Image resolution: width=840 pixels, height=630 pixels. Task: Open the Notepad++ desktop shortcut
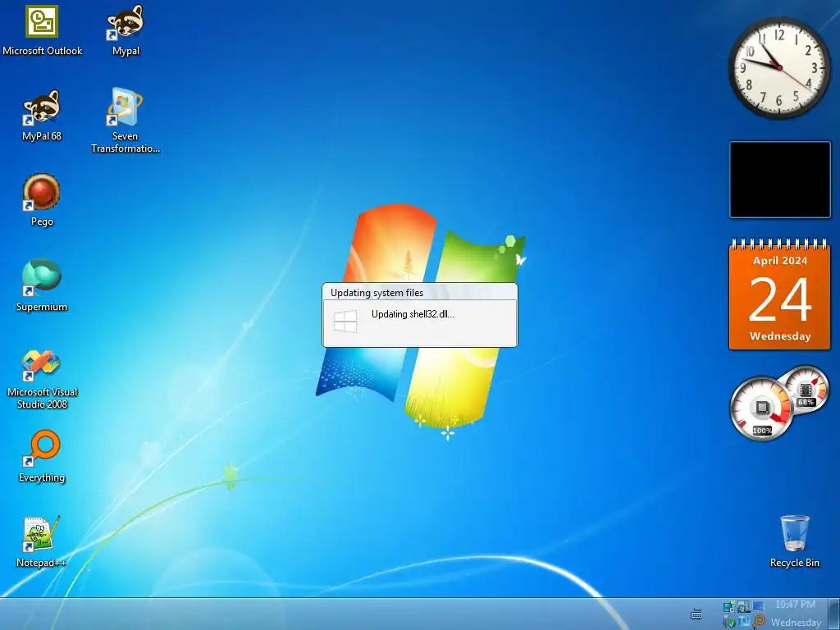click(42, 541)
